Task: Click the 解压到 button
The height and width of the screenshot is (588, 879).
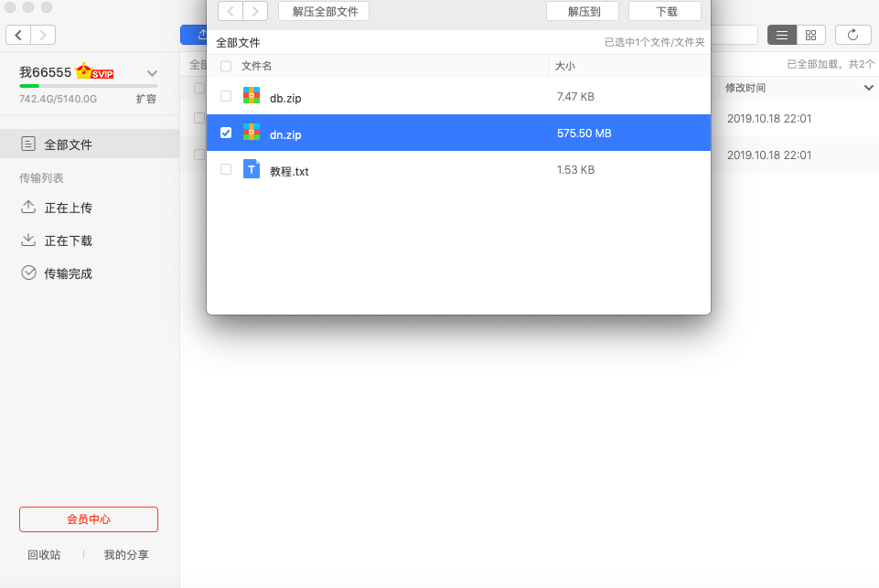Action: coord(582,12)
